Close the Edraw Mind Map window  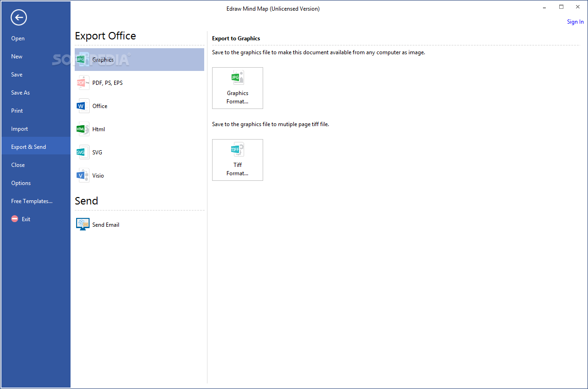coord(578,7)
